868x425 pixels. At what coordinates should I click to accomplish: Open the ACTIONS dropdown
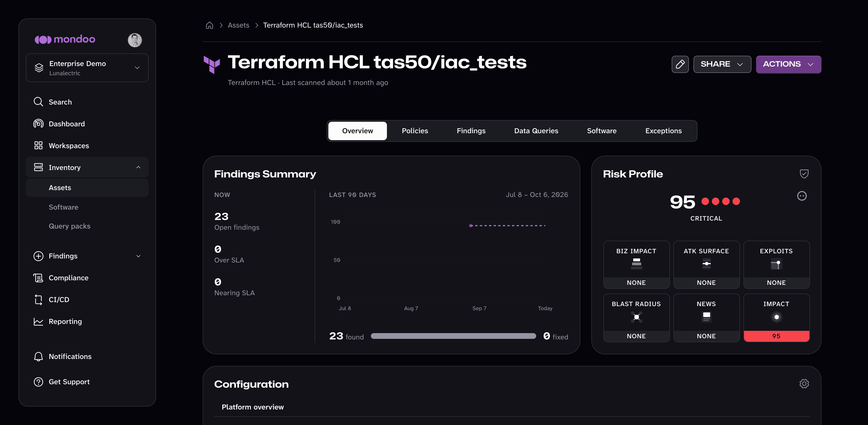tap(788, 64)
